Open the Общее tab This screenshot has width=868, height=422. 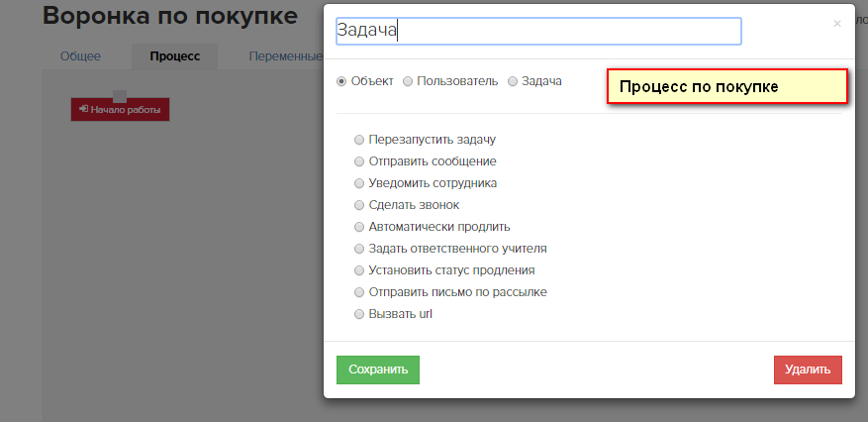tap(81, 56)
